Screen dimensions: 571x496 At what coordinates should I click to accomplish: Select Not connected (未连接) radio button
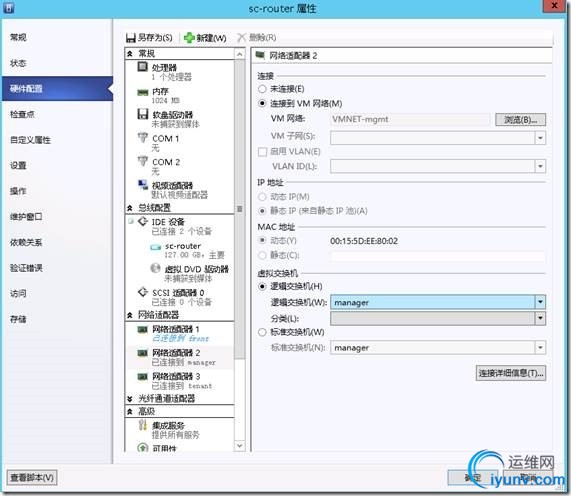point(262,89)
